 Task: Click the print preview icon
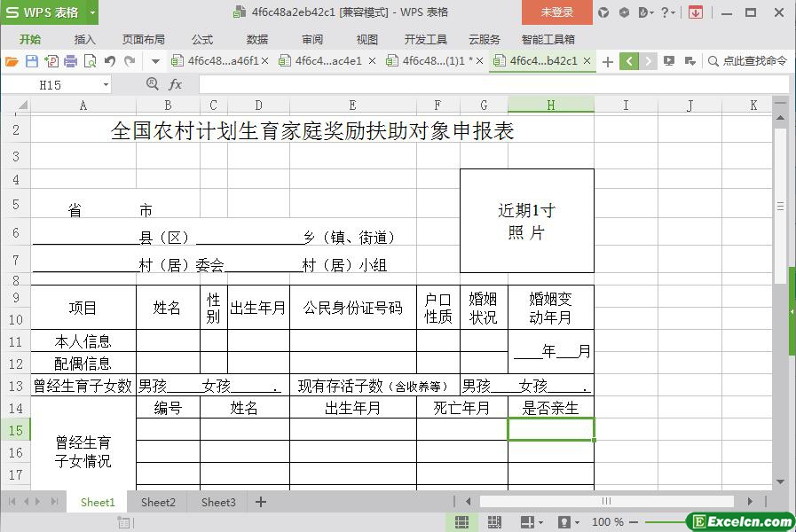point(90,61)
